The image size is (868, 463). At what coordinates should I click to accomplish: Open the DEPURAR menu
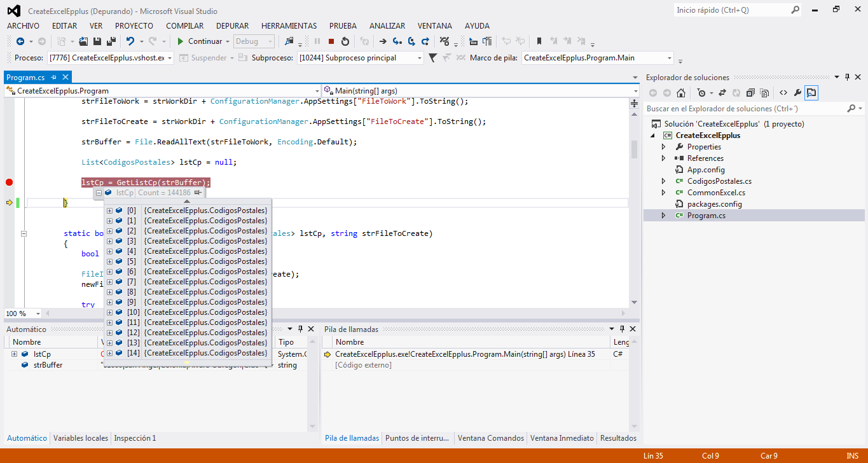coord(232,26)
